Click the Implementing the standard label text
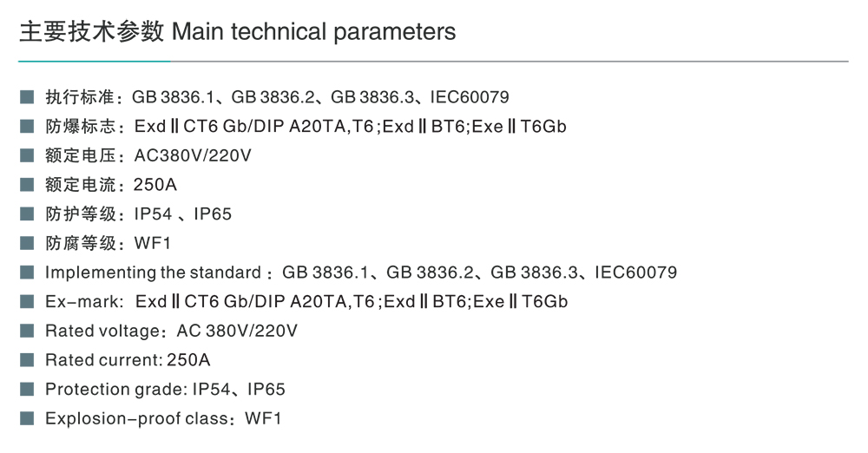Image resolution: width=868 pixels, height=453 pixels. click(153, 272)
